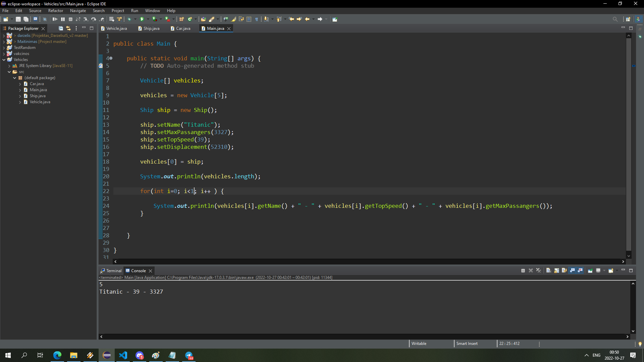644x362 pixels.
Task: Collapse the src folder
Action: 9,72
